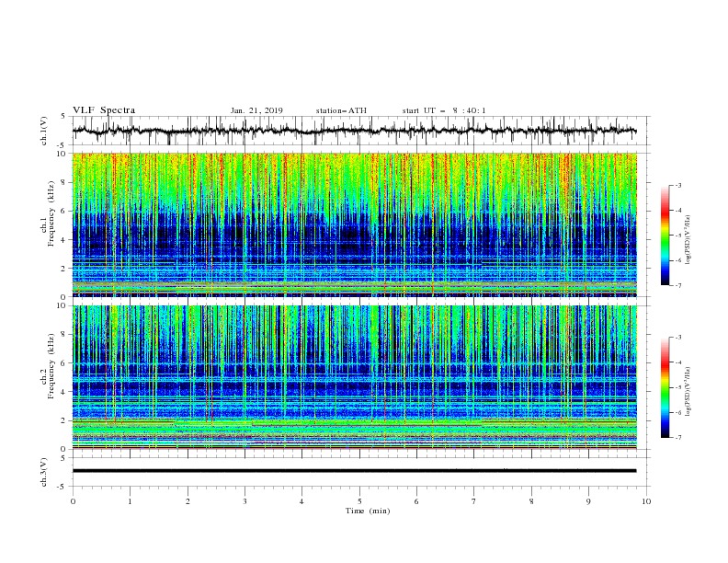Click the ch.3 flat black voltage trace
The height and width of the screenshot is (563, 728).
354,471
